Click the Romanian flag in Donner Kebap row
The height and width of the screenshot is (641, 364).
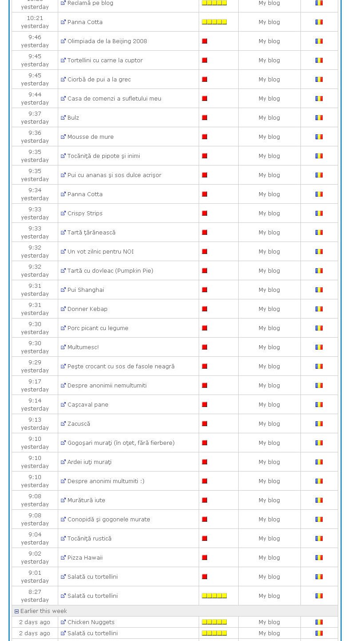pyautogui.click(x=319, y=309)
